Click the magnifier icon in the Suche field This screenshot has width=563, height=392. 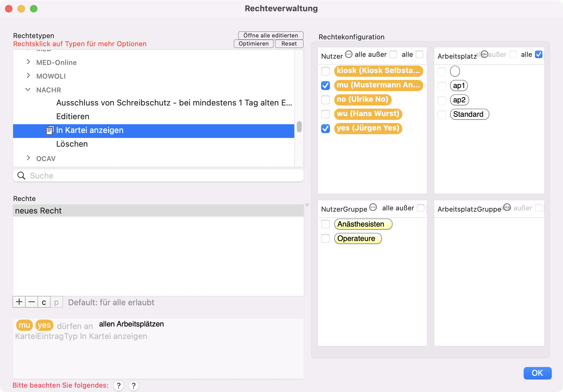(x=22, y=176)
